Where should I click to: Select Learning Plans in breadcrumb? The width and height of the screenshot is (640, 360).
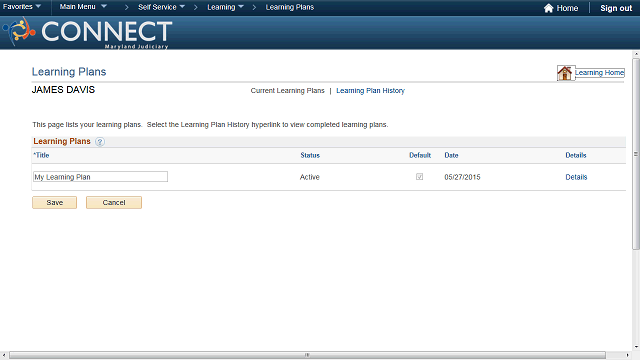click(290, 7)
